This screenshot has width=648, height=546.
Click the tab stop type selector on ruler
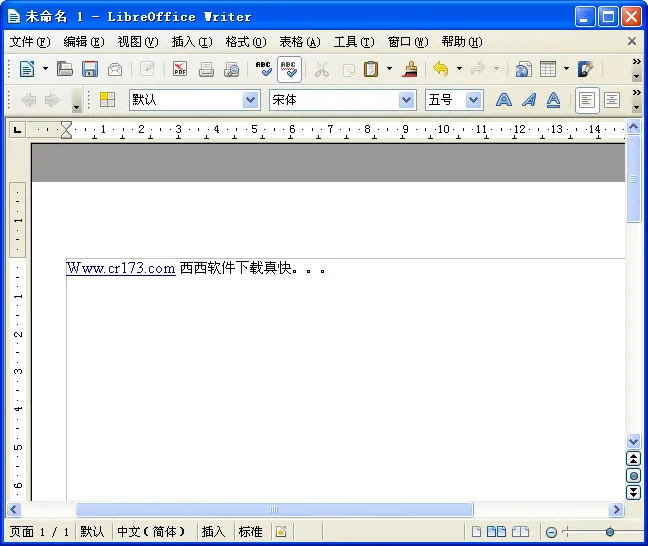pyautogui.click(x=17, y=130)
